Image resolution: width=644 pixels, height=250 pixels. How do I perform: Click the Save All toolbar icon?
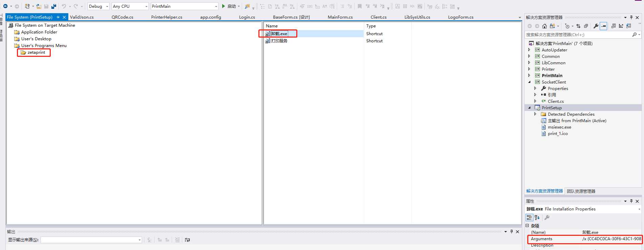click(x=53, y=6)
